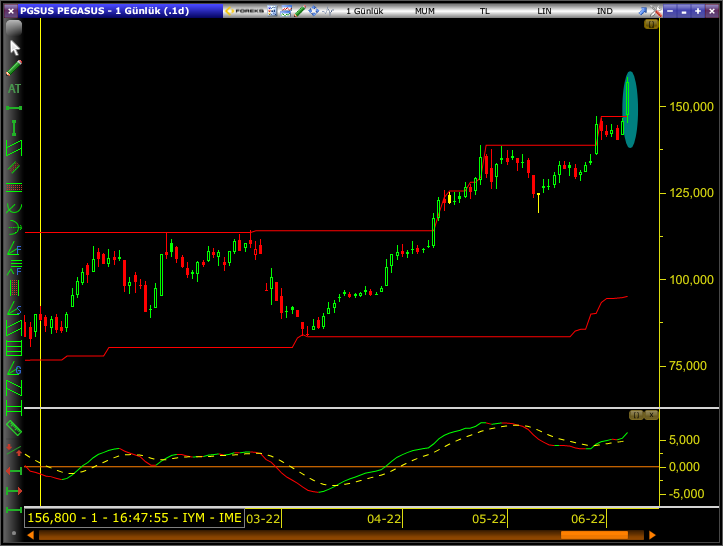The height and width of the screenshot is (546, 723).
Task: Open the 1 Günlük period dropdown
Action: click(365, 11)
